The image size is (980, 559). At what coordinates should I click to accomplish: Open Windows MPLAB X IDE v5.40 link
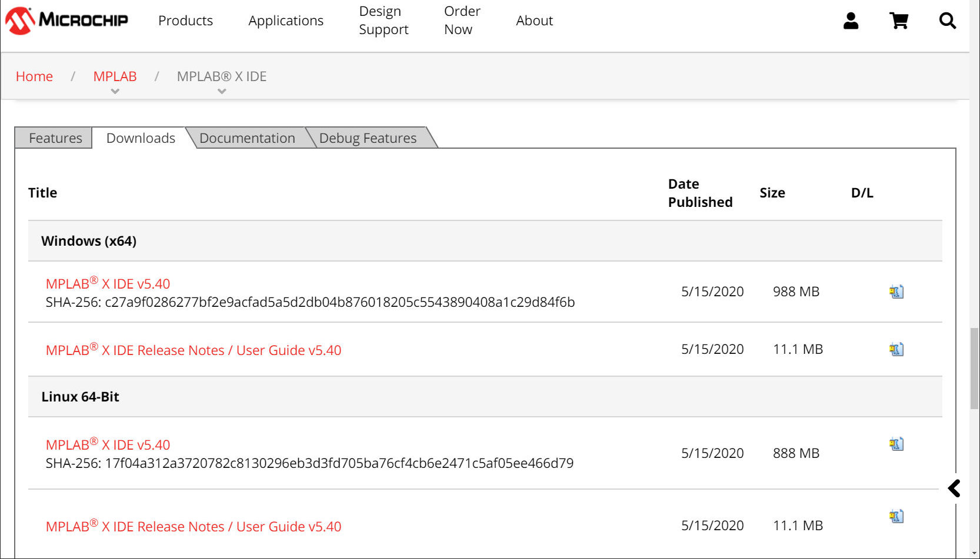[108, 283]
